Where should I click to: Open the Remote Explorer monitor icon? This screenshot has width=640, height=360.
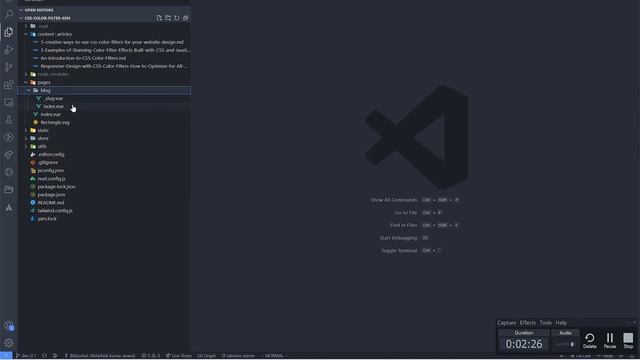click(9, 102)
